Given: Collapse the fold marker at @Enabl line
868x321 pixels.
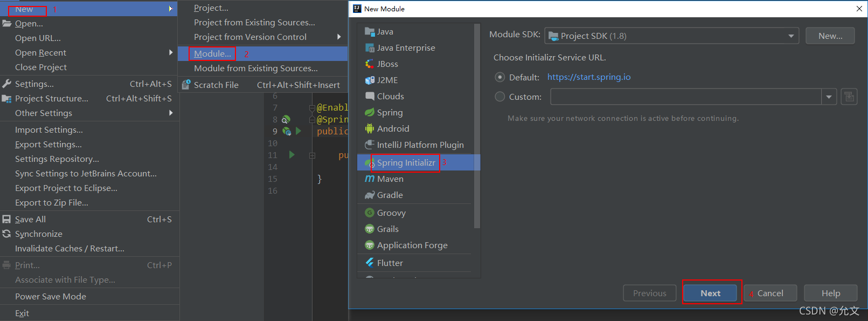Looking at the screenshot, I should (x=312, y=108).
